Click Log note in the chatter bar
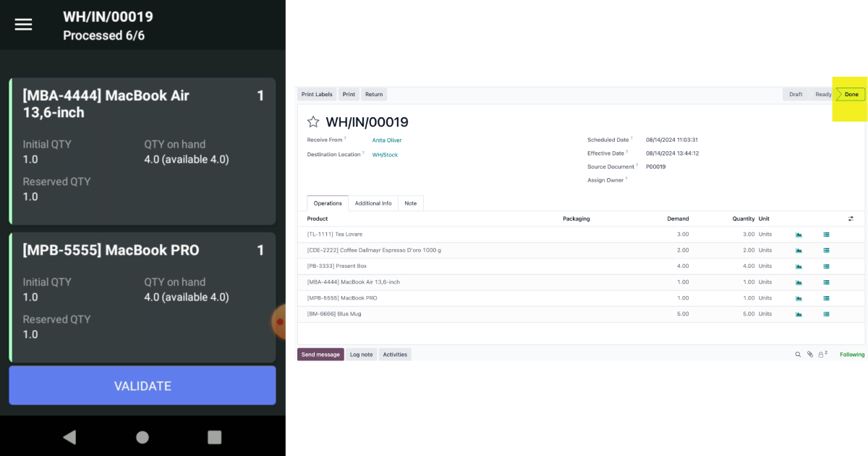The height and width of the screenshot is (456, 868). pyautogui.click(x=361, y=354)
